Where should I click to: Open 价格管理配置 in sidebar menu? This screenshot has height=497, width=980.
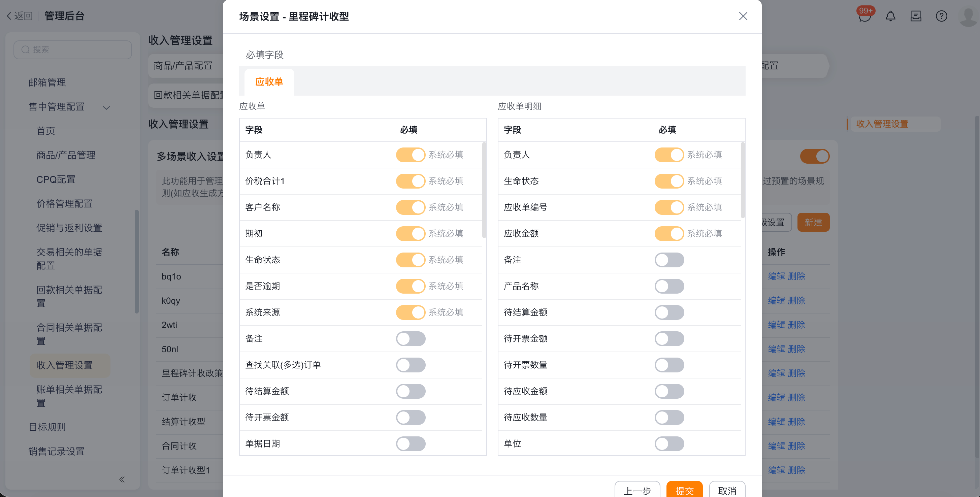tap(65, 203)
